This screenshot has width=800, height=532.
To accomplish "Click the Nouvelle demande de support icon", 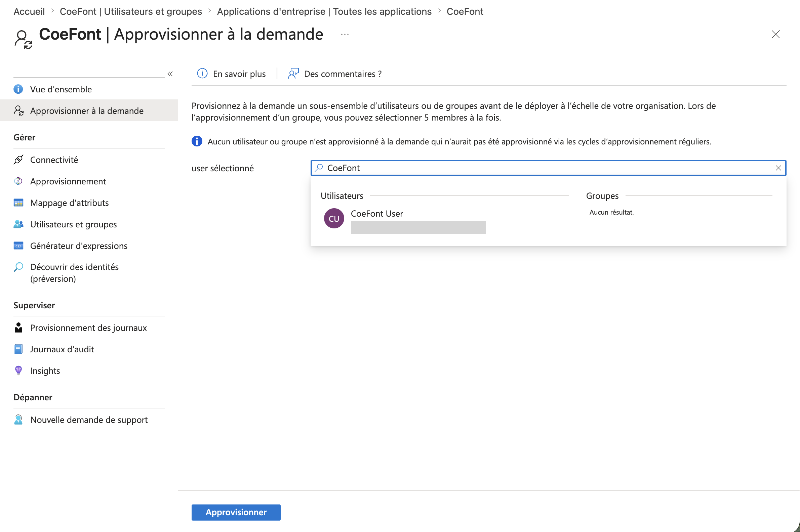I will coord(18,420).
